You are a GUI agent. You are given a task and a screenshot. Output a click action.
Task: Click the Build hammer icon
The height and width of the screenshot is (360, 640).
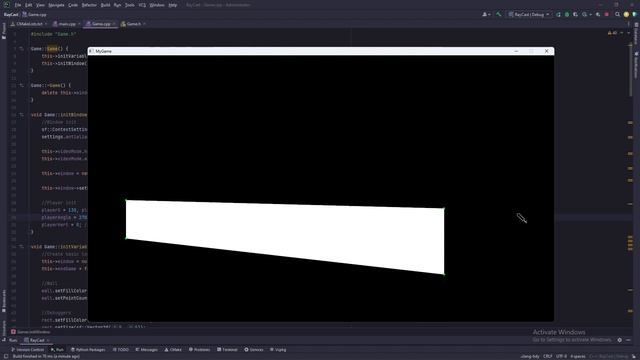[498, 14]
